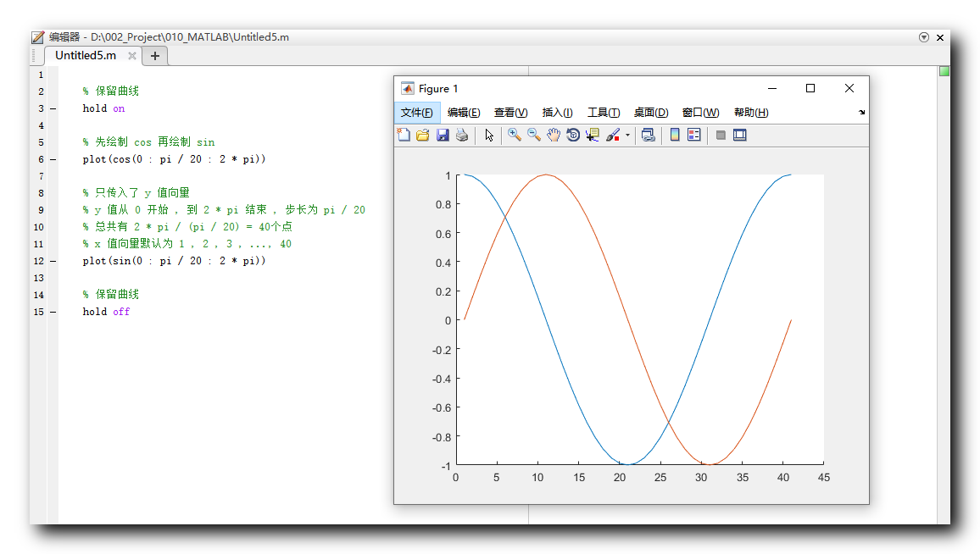Click comment '% 只传入了 y 值向量'
Screen dimensions: 980x554
pos(136,193)
